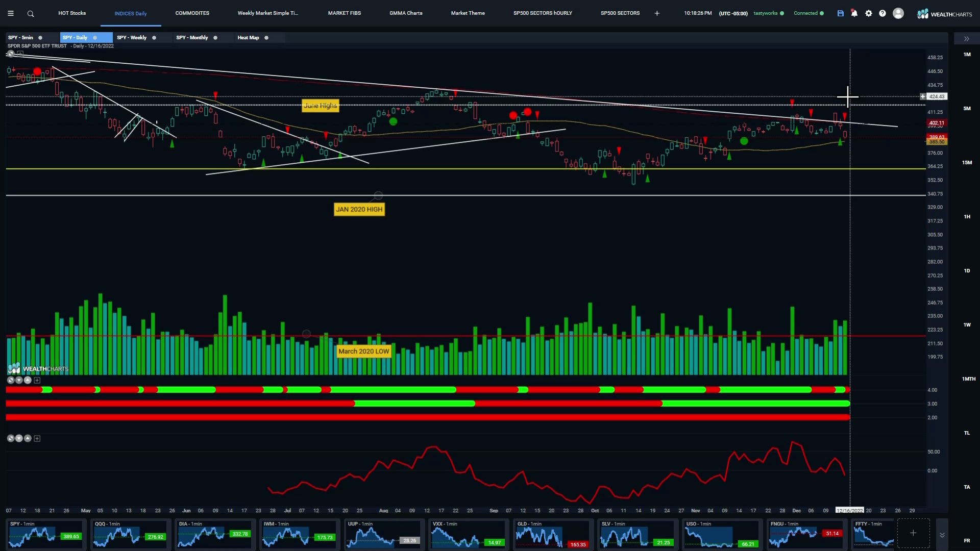Open the GLD 1min mini chart
Image resolution: width=980 pixels, height=551 pixels.
pos(553,534)
